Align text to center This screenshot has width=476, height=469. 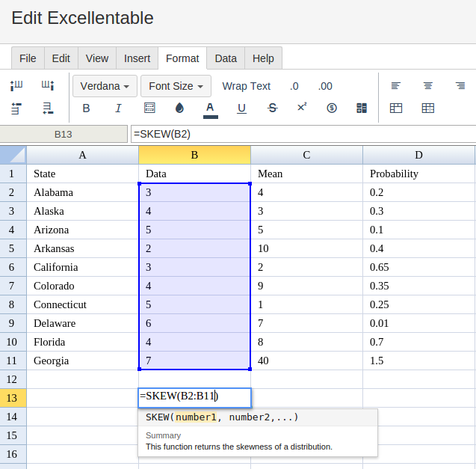pyautogui.click(x=428, y=86)
